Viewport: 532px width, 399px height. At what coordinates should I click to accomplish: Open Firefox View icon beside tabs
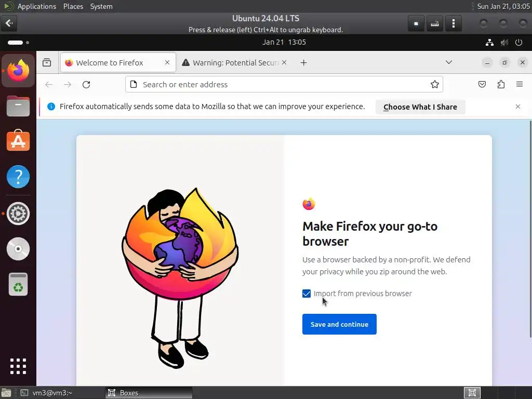pos(47,62)
